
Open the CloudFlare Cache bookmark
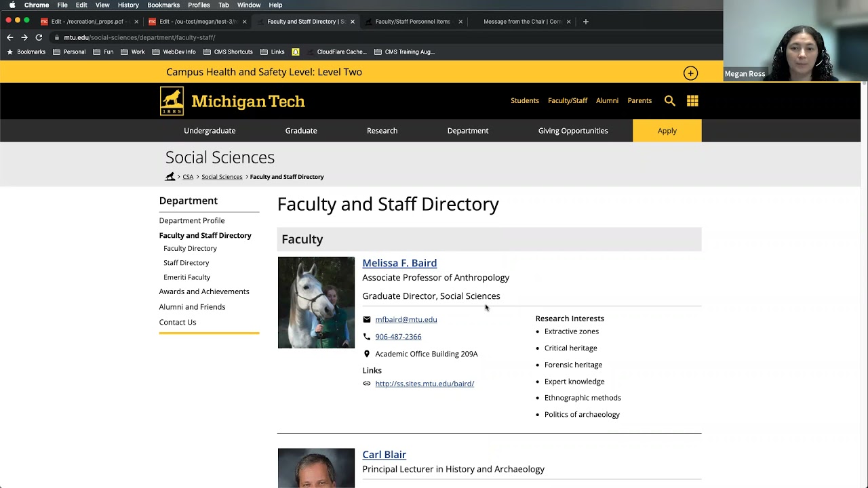tap(336, 52)
